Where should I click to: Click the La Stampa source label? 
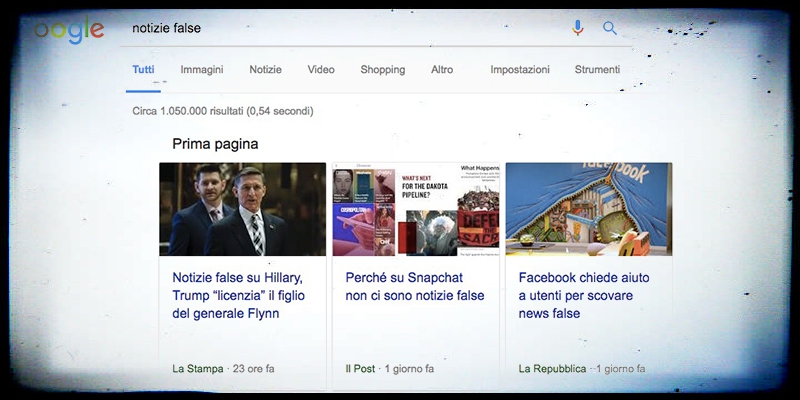tap(196, 369)
